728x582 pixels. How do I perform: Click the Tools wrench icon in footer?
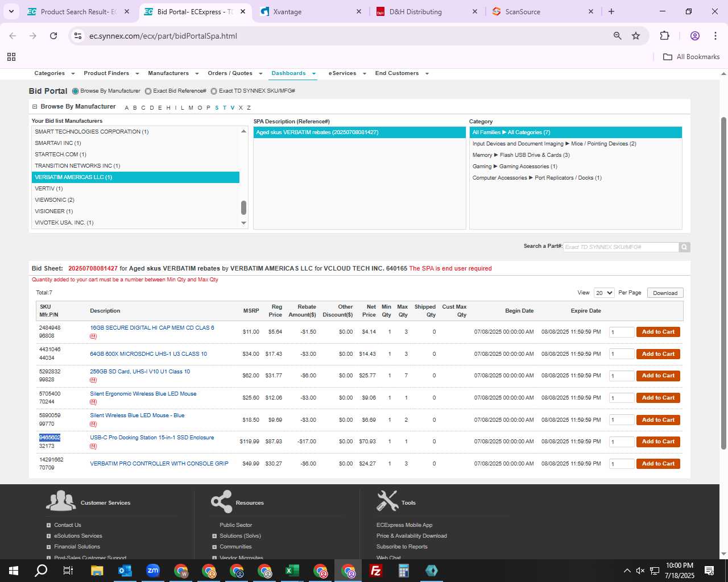(x=387, y=501)
